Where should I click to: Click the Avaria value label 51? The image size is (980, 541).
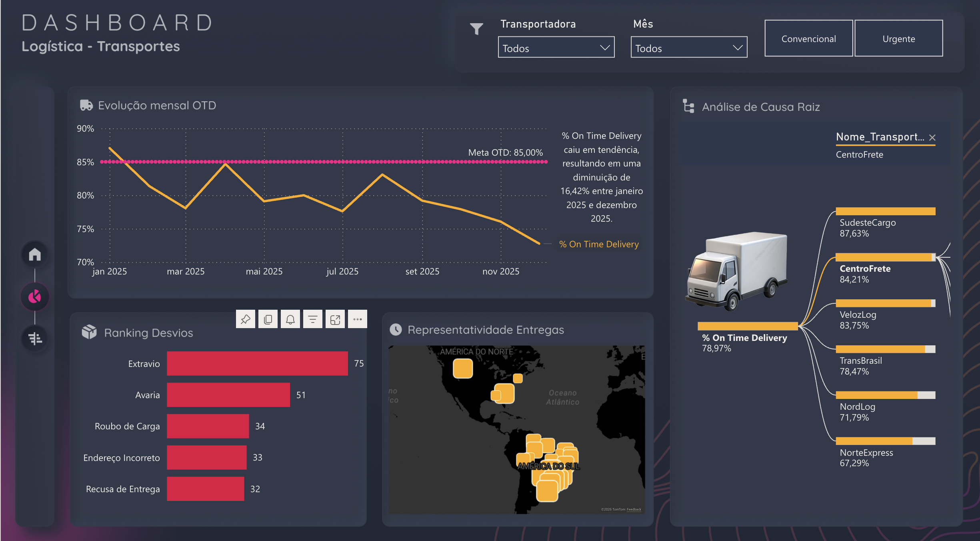click(301, 395)
